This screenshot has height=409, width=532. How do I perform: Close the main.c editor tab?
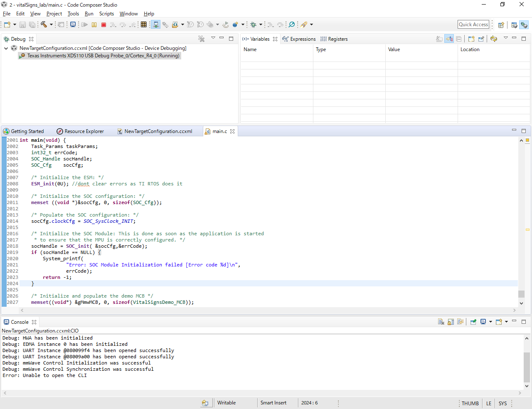pos(232,131)
